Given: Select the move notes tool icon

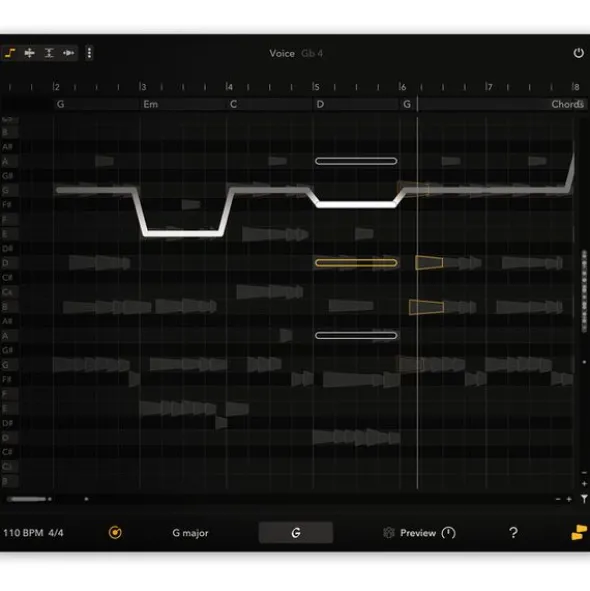Looking at the screenshot, I should pos(29,53).
